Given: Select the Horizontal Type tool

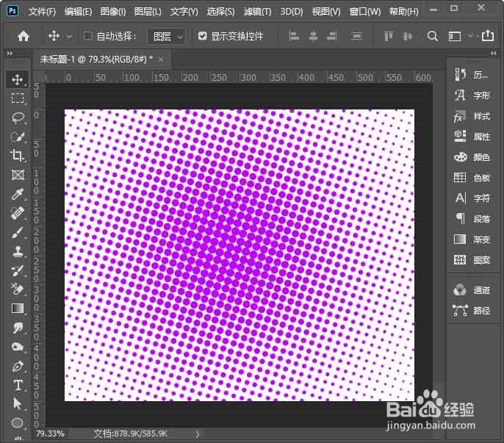Looking at the screenshot, I should click(x=18, y=385).
